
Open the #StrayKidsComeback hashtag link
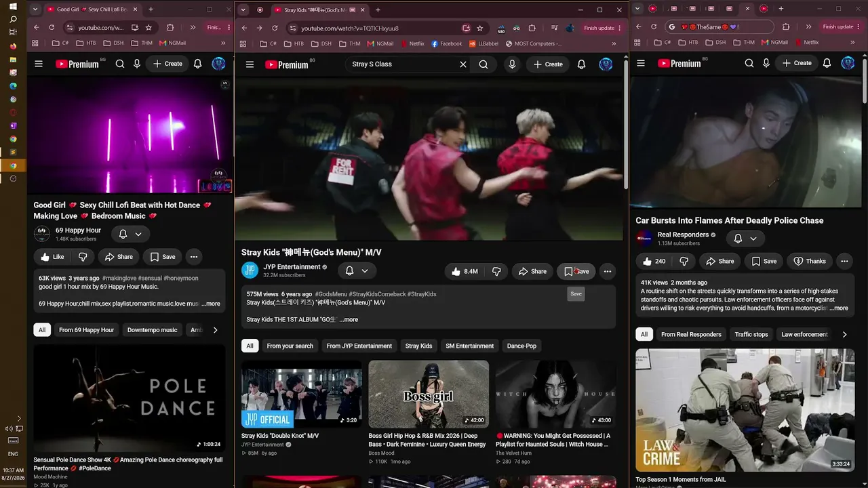377,294
